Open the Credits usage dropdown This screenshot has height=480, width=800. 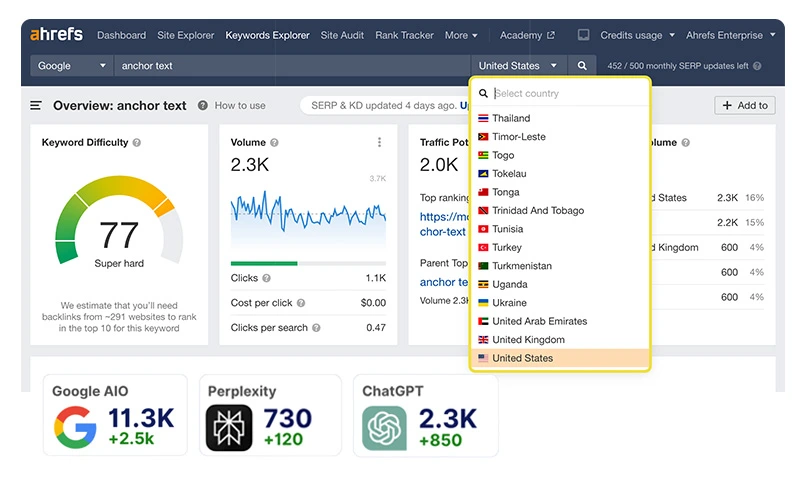[x=638, y=35]
